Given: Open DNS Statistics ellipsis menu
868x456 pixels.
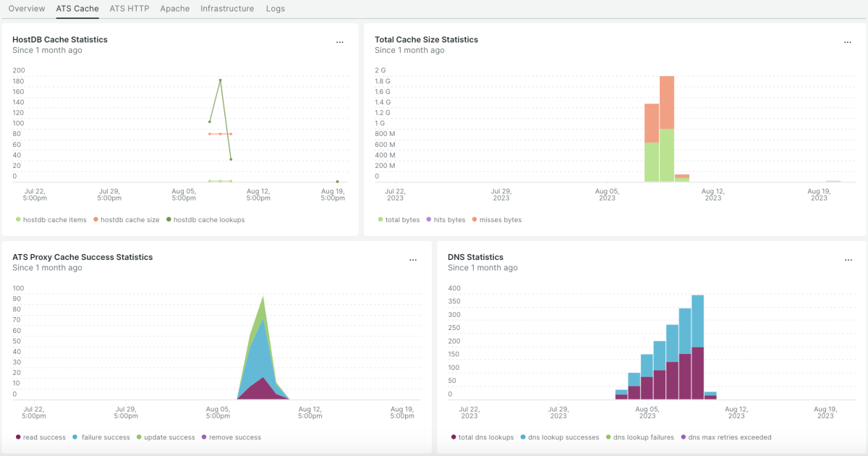Looking at the screenshot, I should click(x=848, y=260).
